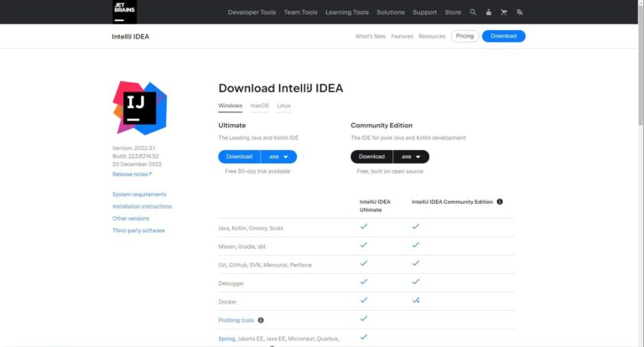The image size is (644, 347).
Task: Click 'Maven, Gradle, sbt' row text
Action: (x=241, y=246)
